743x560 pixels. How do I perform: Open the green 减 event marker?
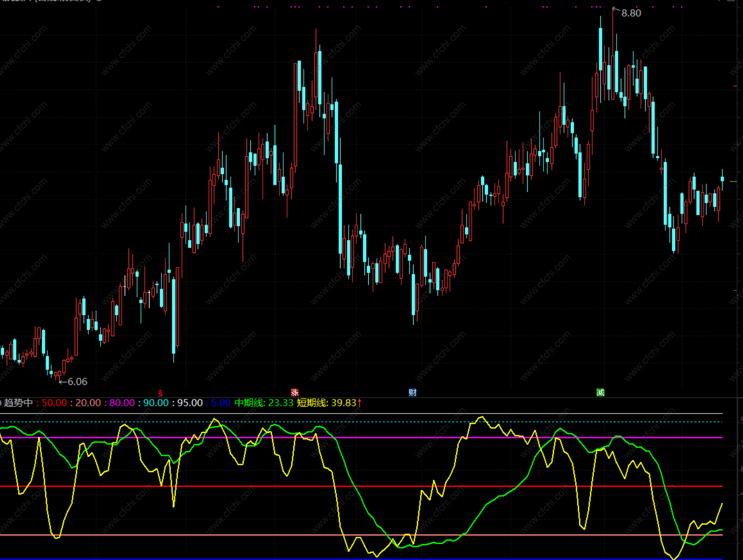click(600, 393)
